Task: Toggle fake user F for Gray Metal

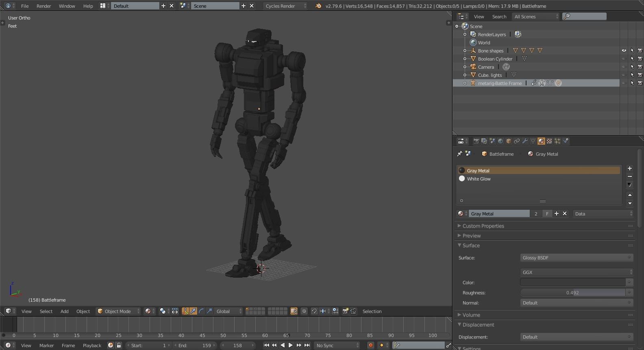Action: coord(547,214)
